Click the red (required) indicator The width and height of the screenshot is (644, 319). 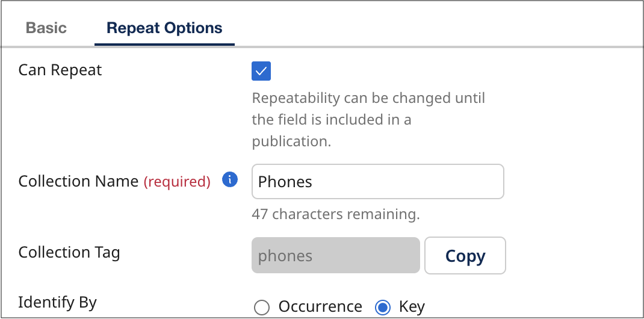pyautogui.click(x=177, y=182)
